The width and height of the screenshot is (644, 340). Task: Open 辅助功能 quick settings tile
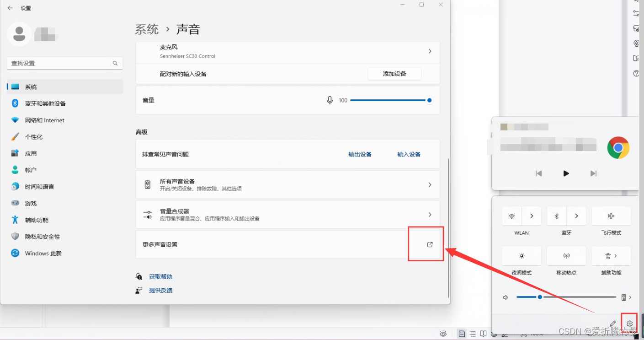coord(611,256)
